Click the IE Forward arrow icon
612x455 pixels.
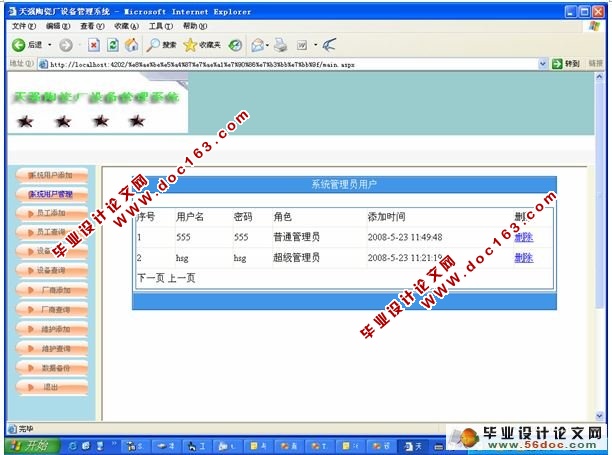66,45
